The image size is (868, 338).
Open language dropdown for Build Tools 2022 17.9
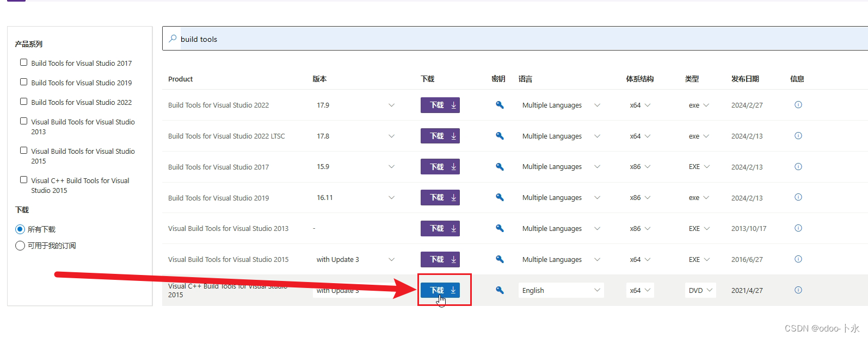(x=561, y=105)
